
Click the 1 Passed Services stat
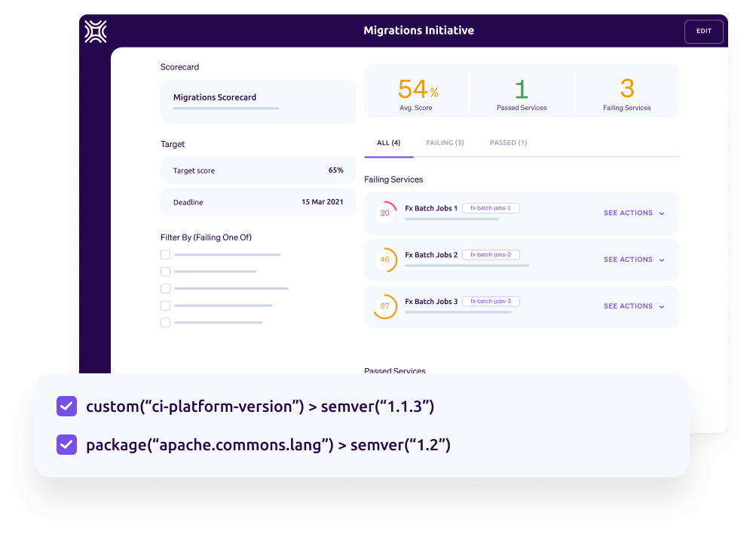(x=522, y=94)
